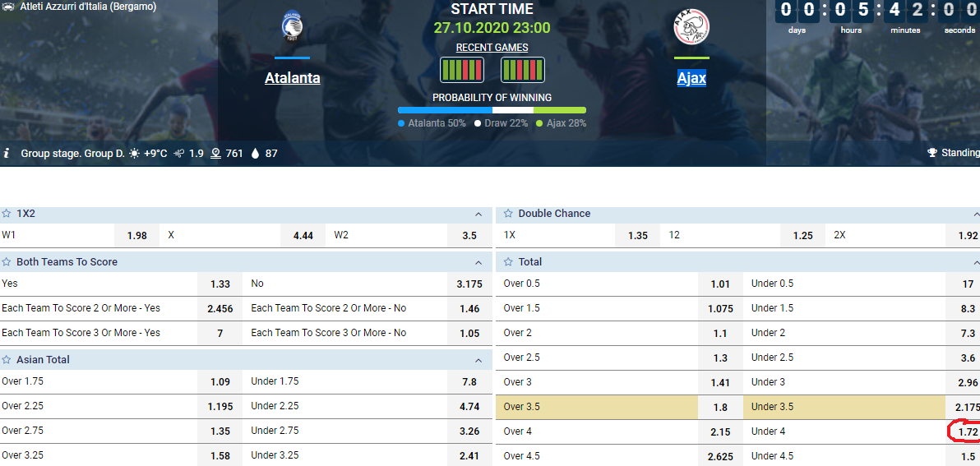This screenshot has width=980, height=466.
Task: Collapse the Asian Total section
Action: point(478,361)
